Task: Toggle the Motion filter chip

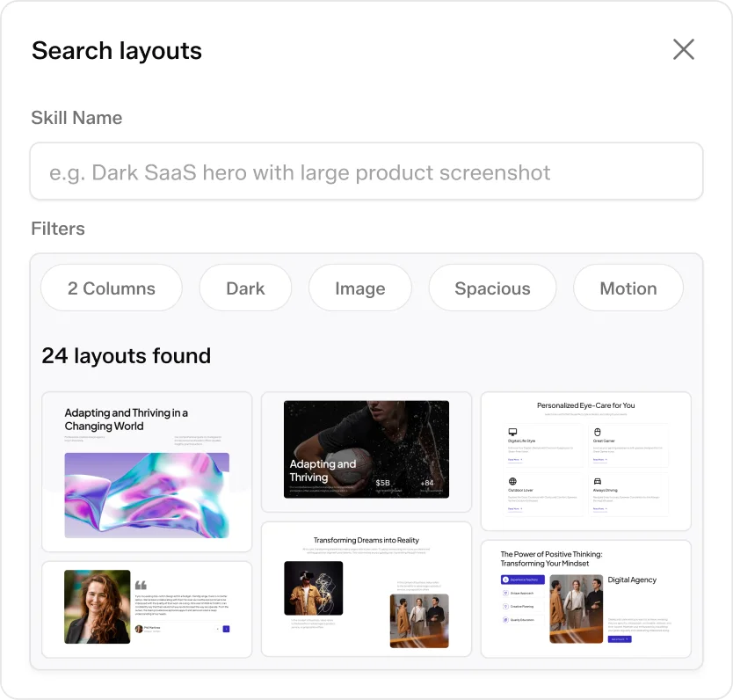Action: pos(628,288)
